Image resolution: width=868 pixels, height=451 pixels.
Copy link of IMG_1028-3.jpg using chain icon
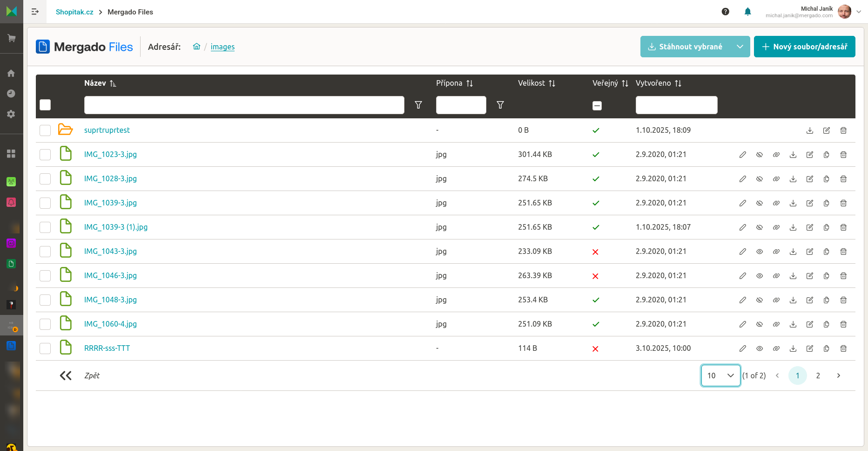click(776, 179)
